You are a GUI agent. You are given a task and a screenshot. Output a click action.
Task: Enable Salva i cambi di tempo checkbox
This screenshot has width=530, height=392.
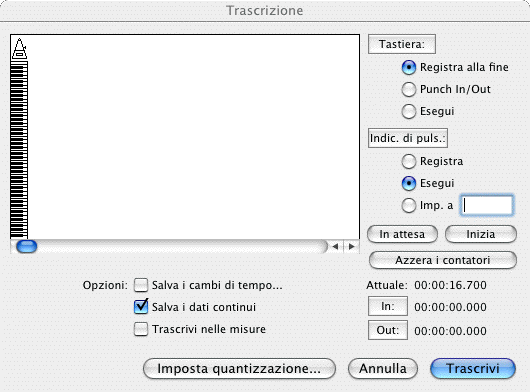tap(141, 285)
